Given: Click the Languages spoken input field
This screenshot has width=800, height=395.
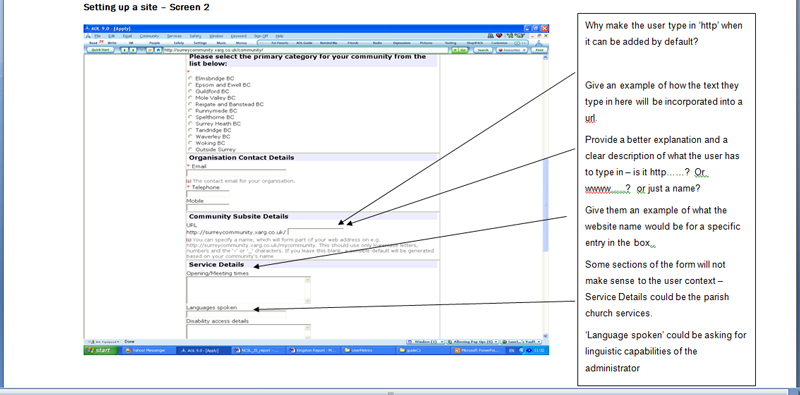Looking at the screenshot, I should [x=236, y=314].
